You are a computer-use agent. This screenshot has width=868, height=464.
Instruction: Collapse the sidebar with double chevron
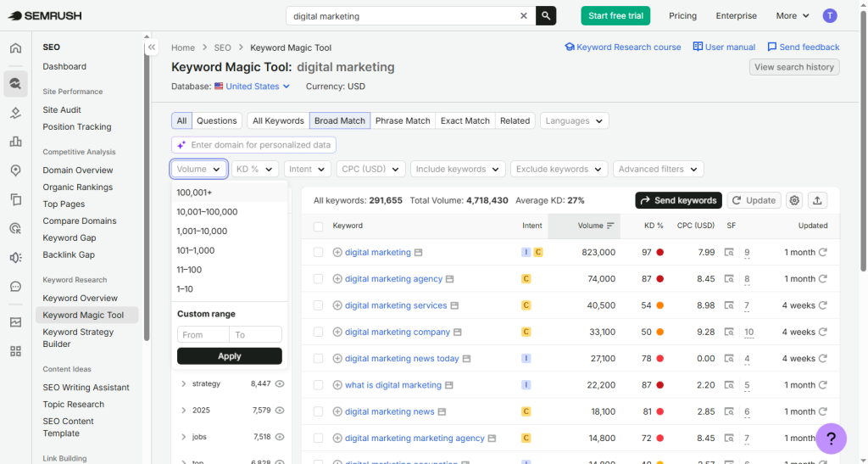coord(151,47)
